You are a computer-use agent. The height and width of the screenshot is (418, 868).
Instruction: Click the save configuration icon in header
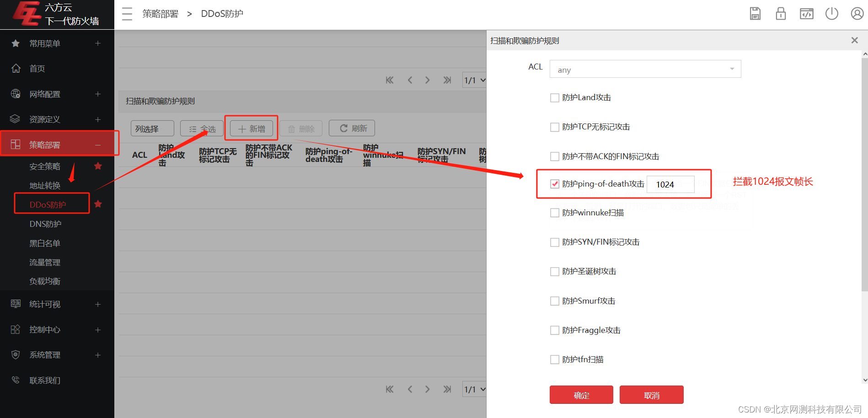click(755, 14)
